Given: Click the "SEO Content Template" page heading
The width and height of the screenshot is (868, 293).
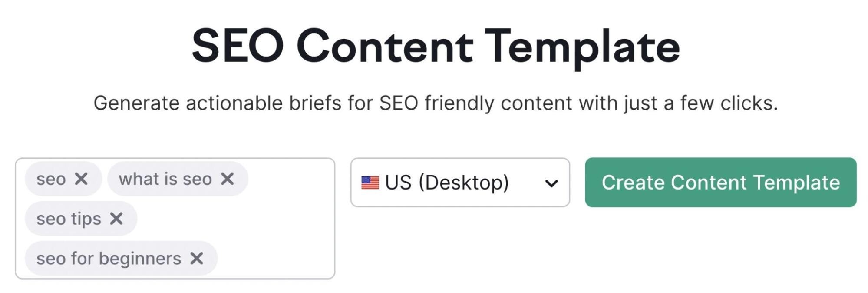Looking at the screenshot, I should (436, 46).
